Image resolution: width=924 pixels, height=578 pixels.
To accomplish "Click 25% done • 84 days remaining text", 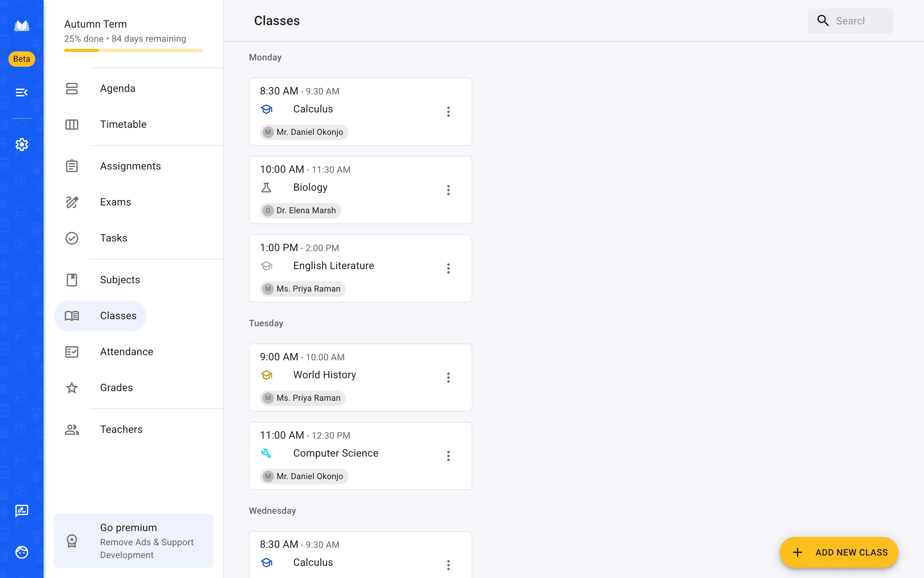I will tap(125, 39).
